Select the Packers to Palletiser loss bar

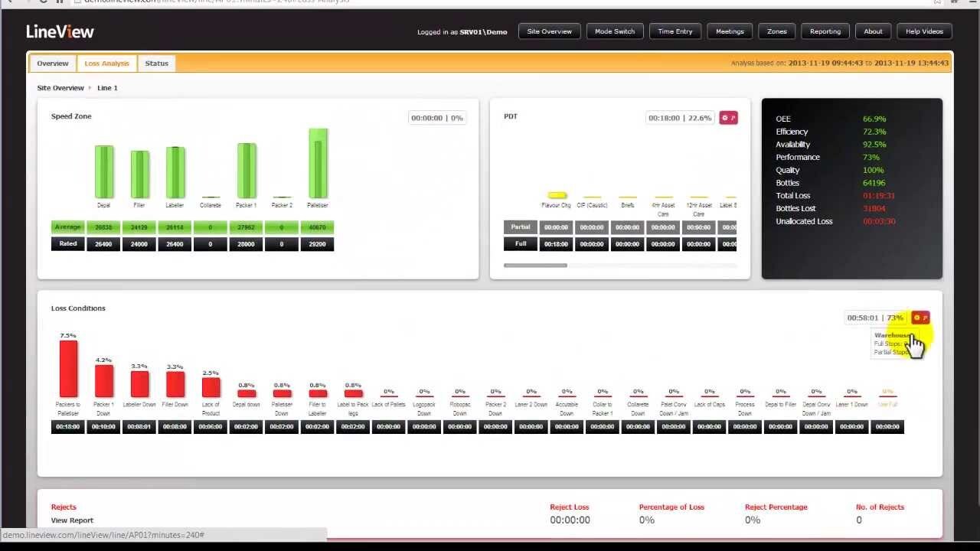tap(67, 367)
